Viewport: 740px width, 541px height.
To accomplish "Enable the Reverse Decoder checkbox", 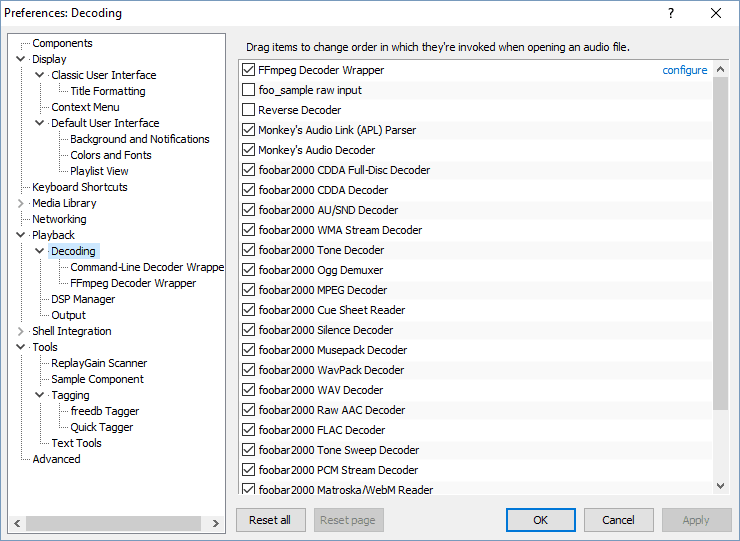I will (x=249, y=111).
